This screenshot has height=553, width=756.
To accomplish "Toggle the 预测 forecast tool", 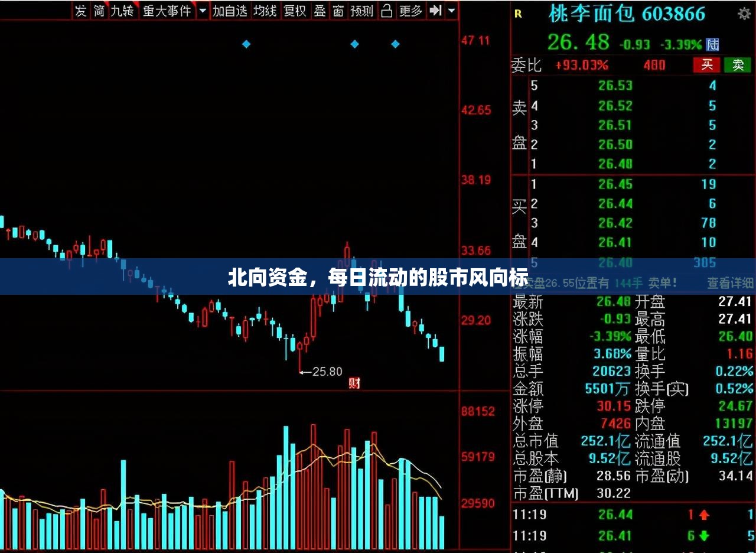I will click(x=361, y=10).
